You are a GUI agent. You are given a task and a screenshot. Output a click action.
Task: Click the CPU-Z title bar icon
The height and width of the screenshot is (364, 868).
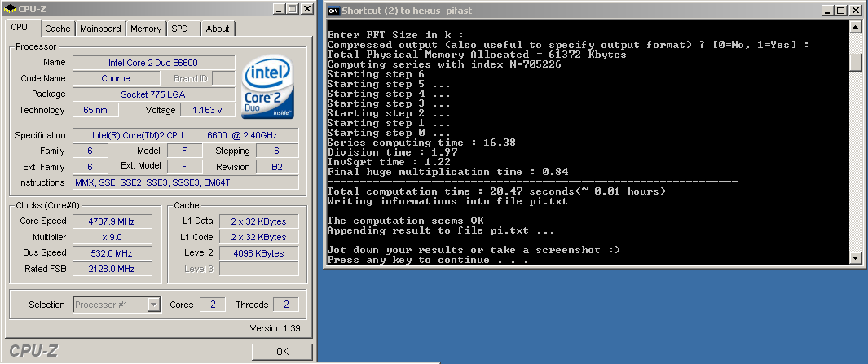8,9
